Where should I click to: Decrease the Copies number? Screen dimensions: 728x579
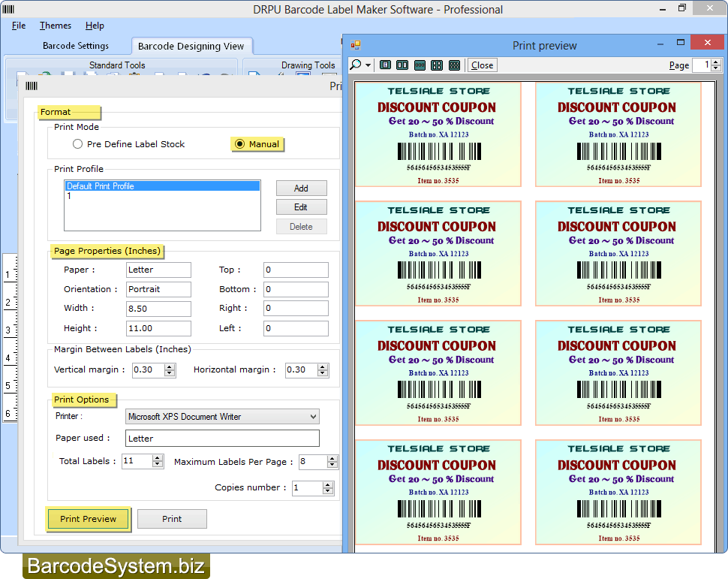(x=328, y=491)
